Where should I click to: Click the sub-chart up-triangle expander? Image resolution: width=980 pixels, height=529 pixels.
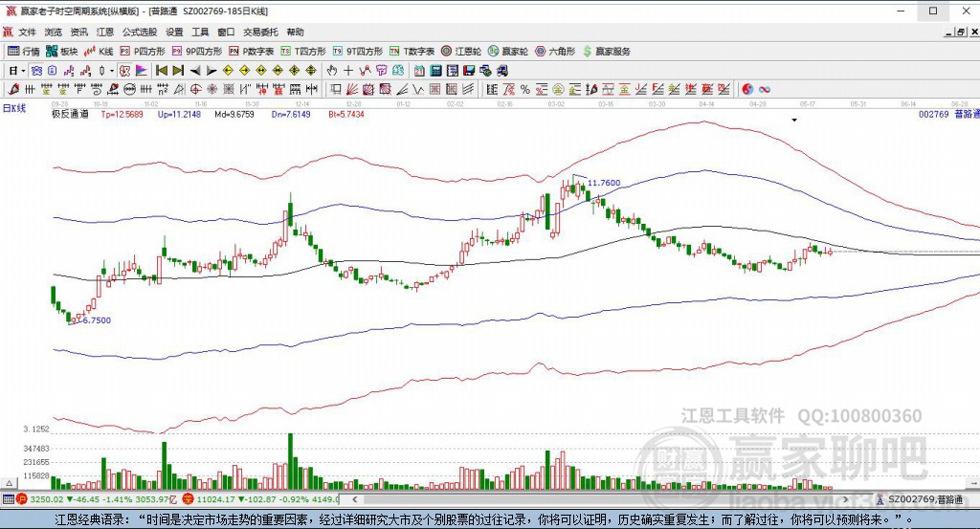(x=10, y=483)
